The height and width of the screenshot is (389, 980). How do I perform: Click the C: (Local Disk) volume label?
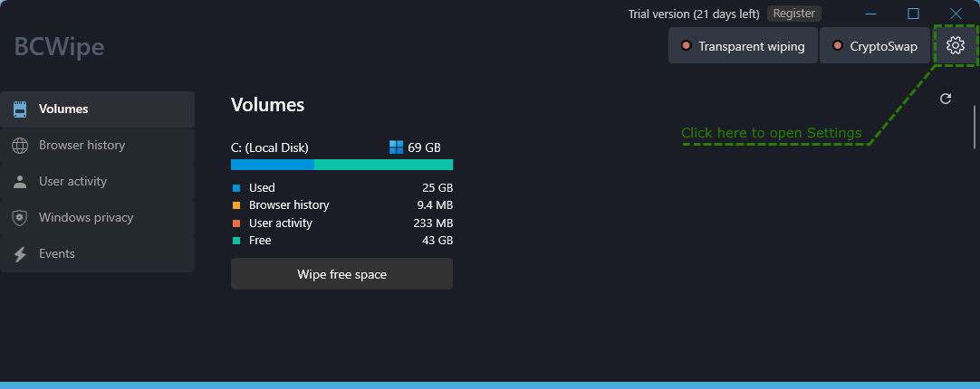(269, 148)
